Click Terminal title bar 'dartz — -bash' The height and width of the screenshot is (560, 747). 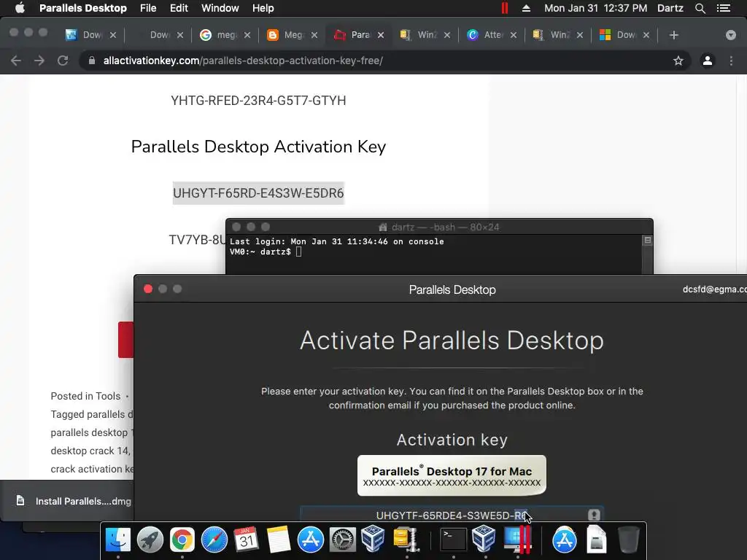tap(438, 227)
